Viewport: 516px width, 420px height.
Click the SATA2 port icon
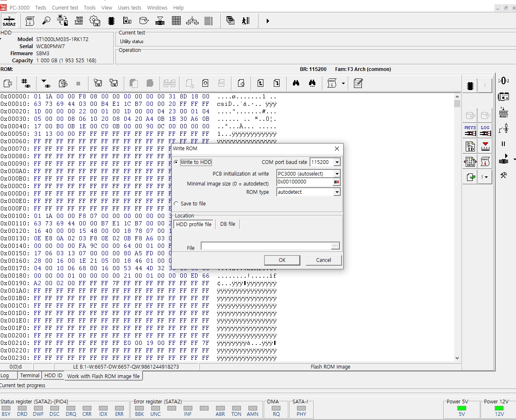click(9, 21)
